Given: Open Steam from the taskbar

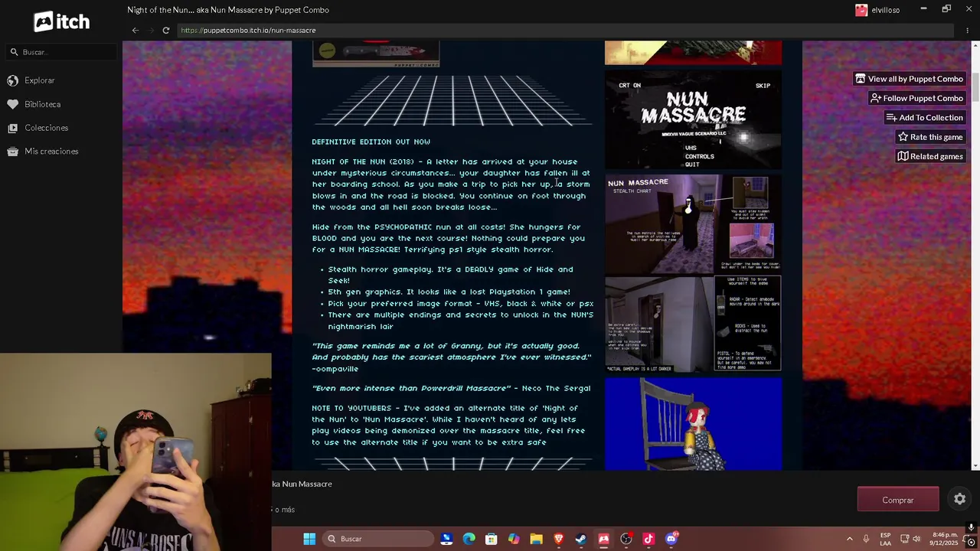Looking at the screenshot, I should 581,539.
